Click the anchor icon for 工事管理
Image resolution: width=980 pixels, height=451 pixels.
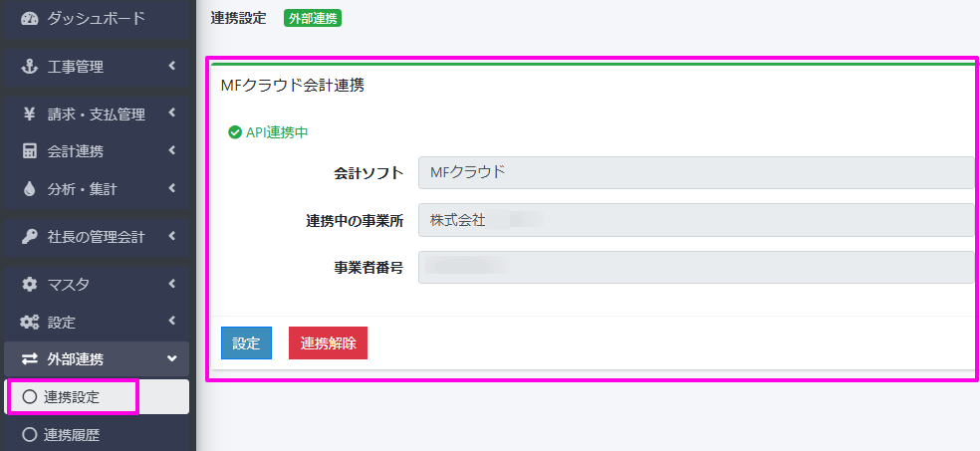tap(29, 67)
